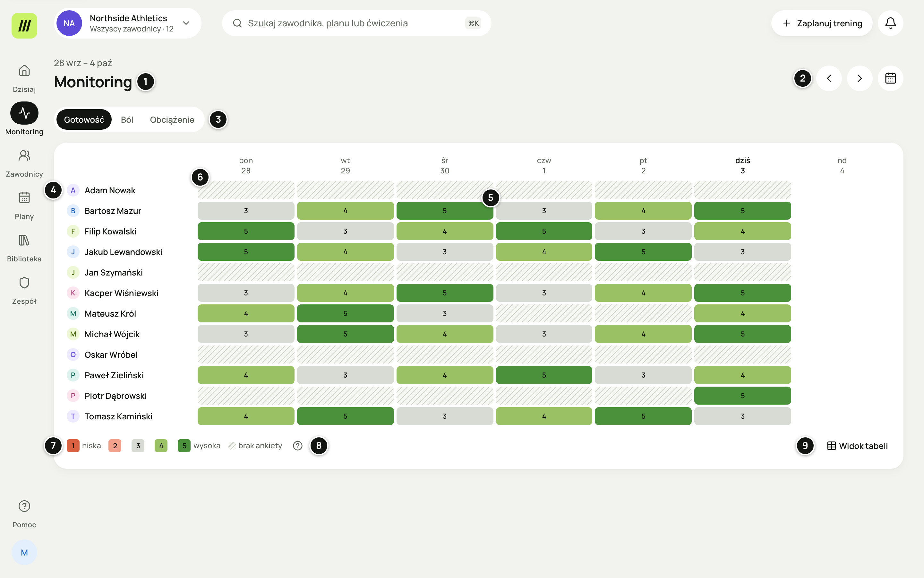
Task: Open the Dzisiaj home page
Action: 24,78
